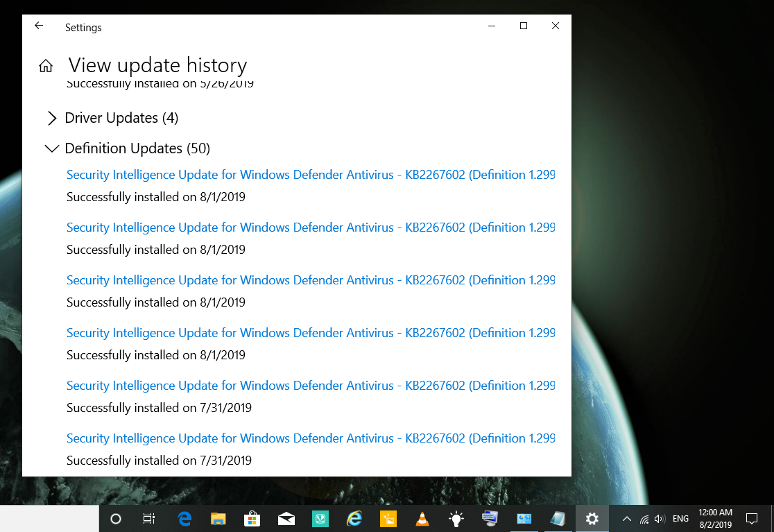774x532 pixels.
Task: Open Task View from the taskbar
Action: pyautogui.click(x=148, y=519)
